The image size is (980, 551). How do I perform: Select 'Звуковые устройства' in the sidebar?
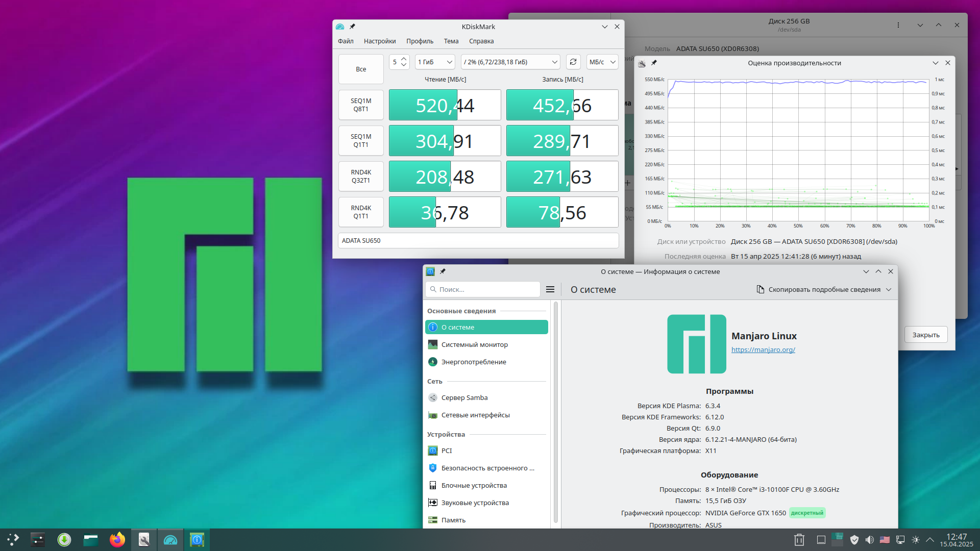click(486, 503)
